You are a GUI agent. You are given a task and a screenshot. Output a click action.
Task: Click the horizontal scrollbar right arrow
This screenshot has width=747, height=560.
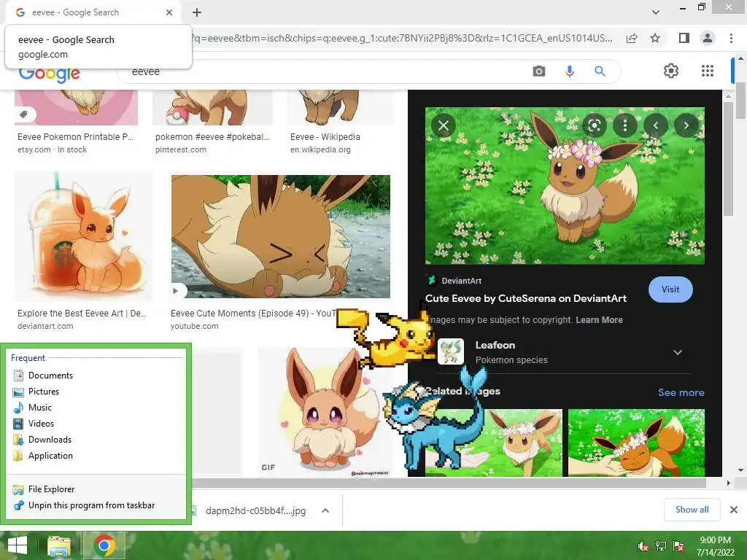pos(728,483)
